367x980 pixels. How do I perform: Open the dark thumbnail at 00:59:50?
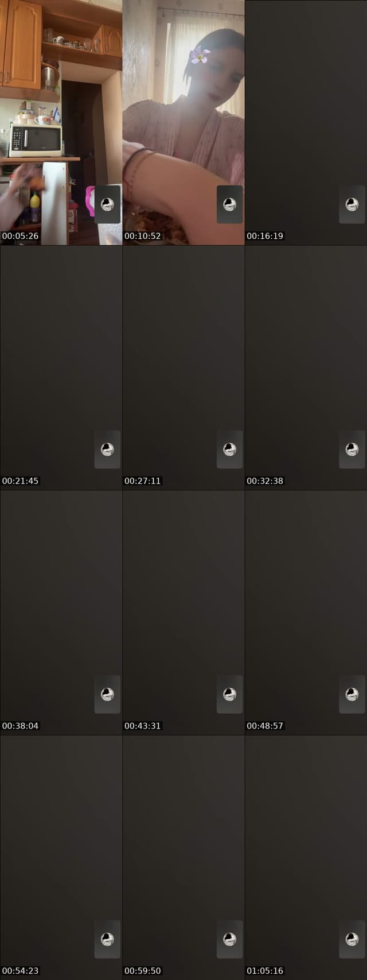[x=183, y=858]
